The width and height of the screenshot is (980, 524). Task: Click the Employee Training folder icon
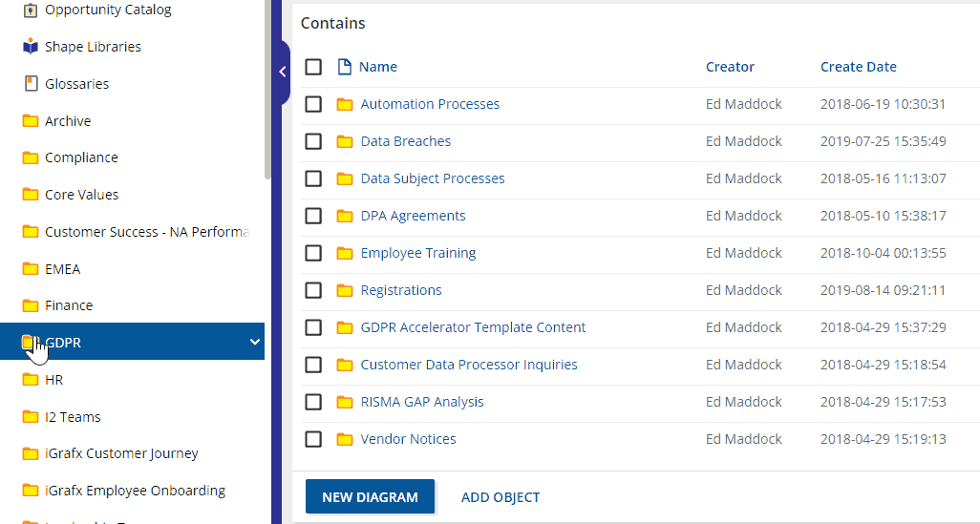345,253
